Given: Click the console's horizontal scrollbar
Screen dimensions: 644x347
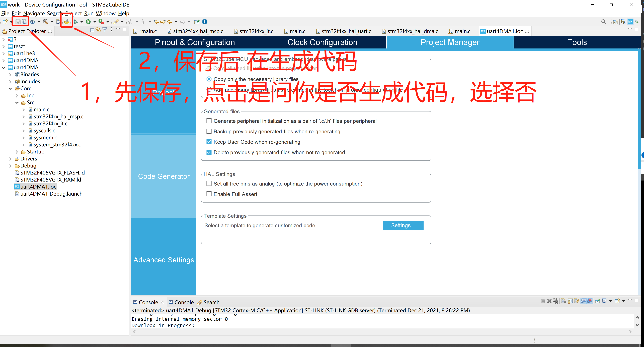Looking at the screenshot, I should click(x=375, y=332).
